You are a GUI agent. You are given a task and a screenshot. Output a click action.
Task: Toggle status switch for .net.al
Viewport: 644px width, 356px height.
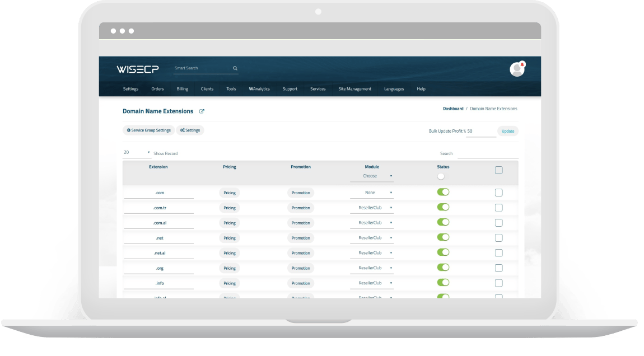click(443, 252)
